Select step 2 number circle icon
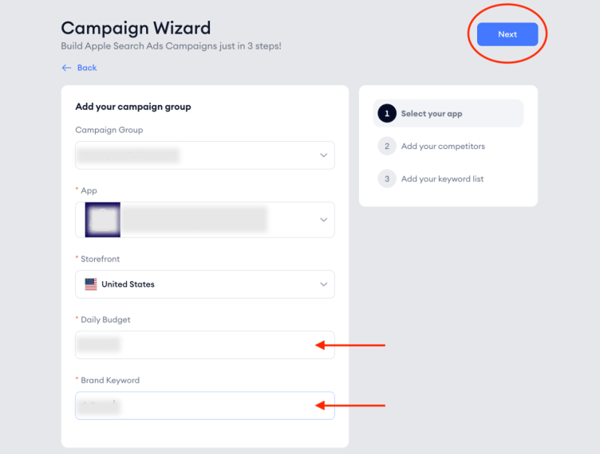 tap(387, 146)
